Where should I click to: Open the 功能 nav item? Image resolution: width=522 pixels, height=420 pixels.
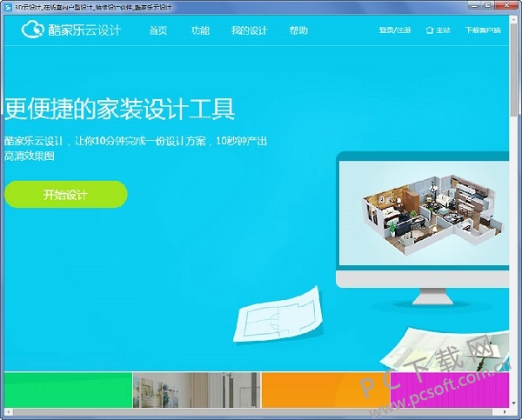click(x=200, y=30)
